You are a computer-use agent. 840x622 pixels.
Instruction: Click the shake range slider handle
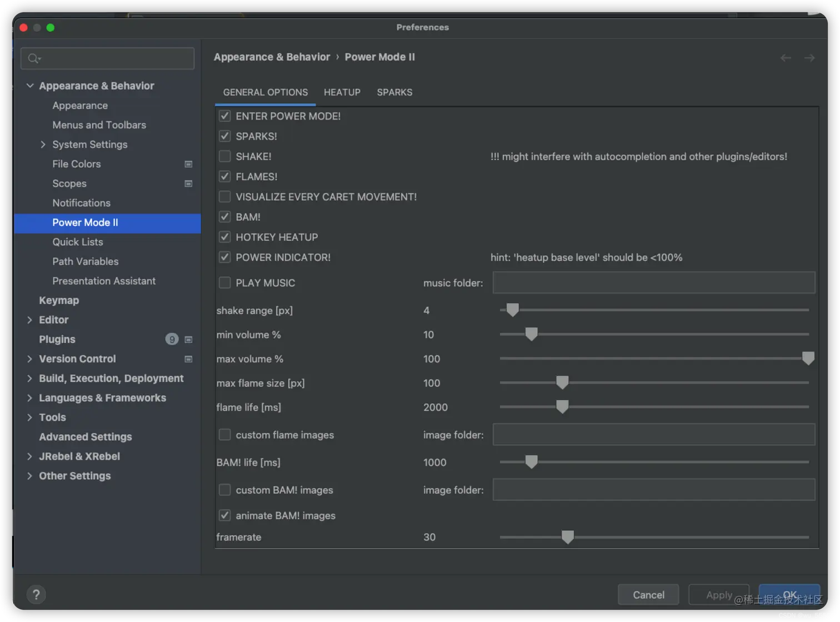[513, 310]
